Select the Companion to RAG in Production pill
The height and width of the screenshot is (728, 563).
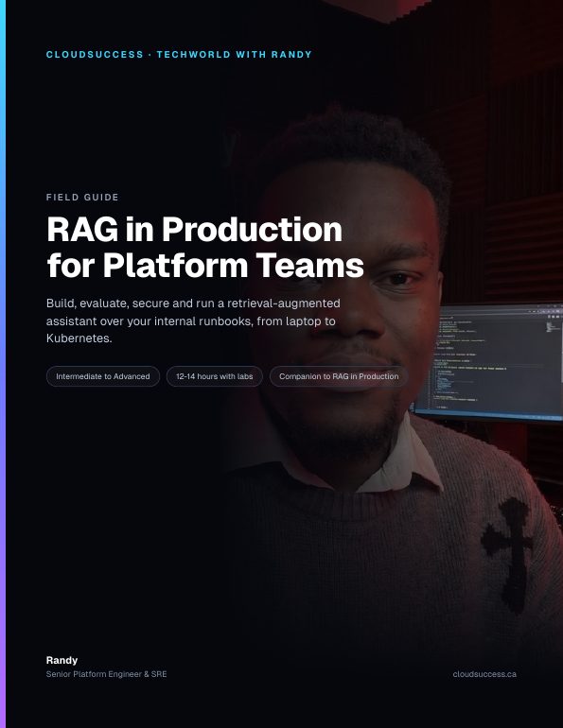(x=339, y=376)
